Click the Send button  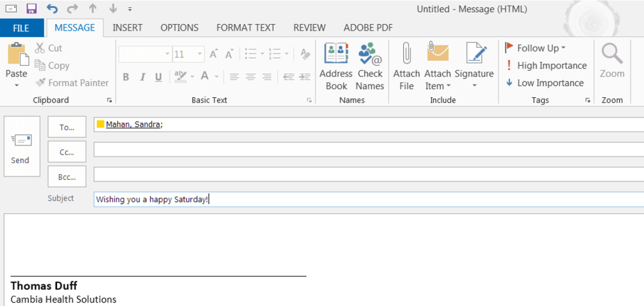(22, 146)
